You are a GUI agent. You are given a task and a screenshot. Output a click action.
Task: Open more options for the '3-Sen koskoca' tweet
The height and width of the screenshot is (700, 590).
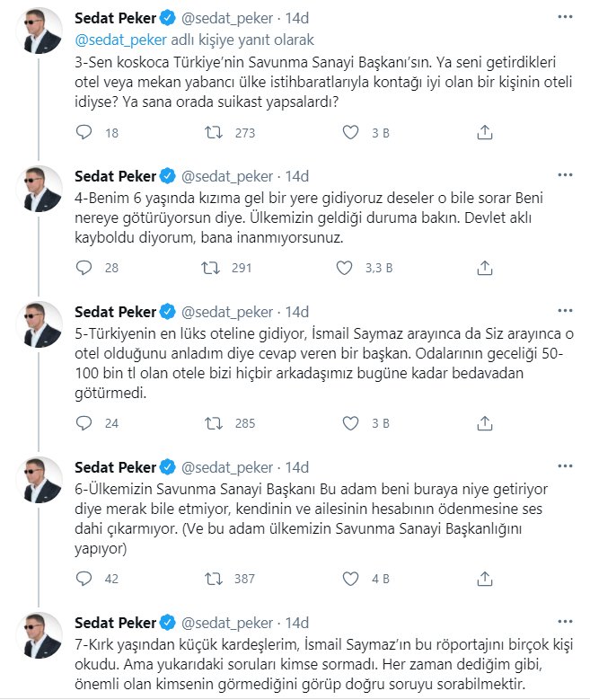pyautogui.click(x=563, y=17)
